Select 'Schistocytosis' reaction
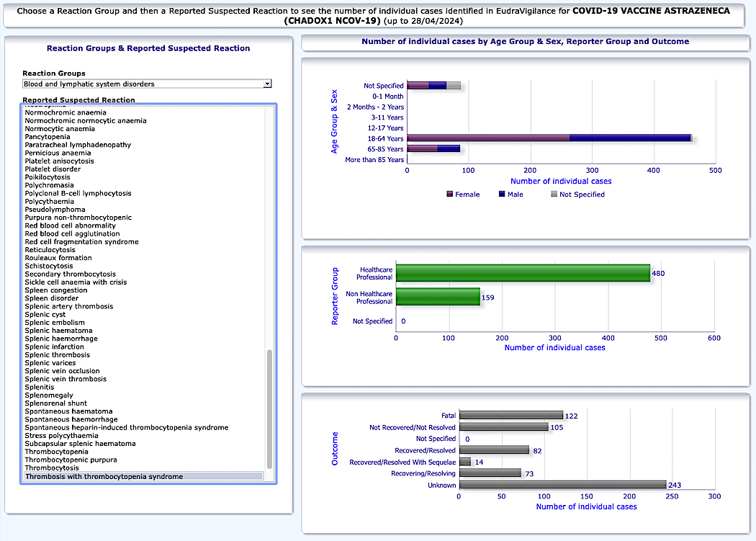The width and height of the screenshot is (756, 541). coord(49,266)
